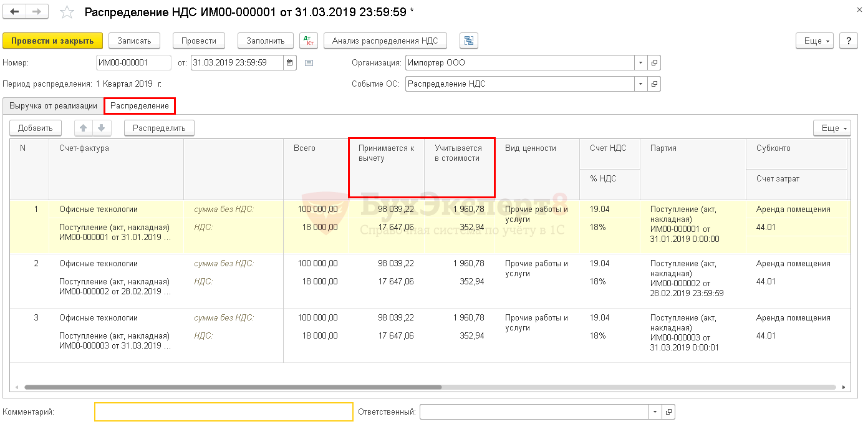Select the Распределение tab
This screenshot has width=868, height=424.
tap(139, 105)
